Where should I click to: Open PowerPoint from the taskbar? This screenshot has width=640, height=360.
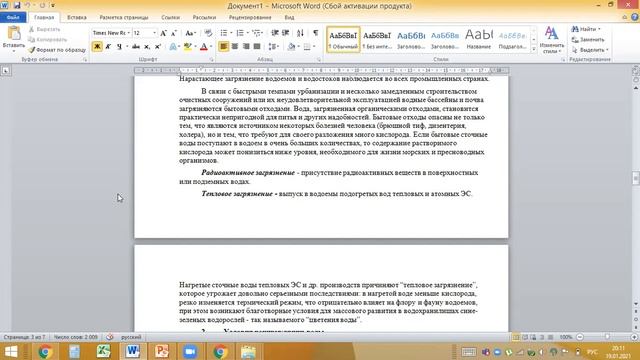(x=162, y=351)
